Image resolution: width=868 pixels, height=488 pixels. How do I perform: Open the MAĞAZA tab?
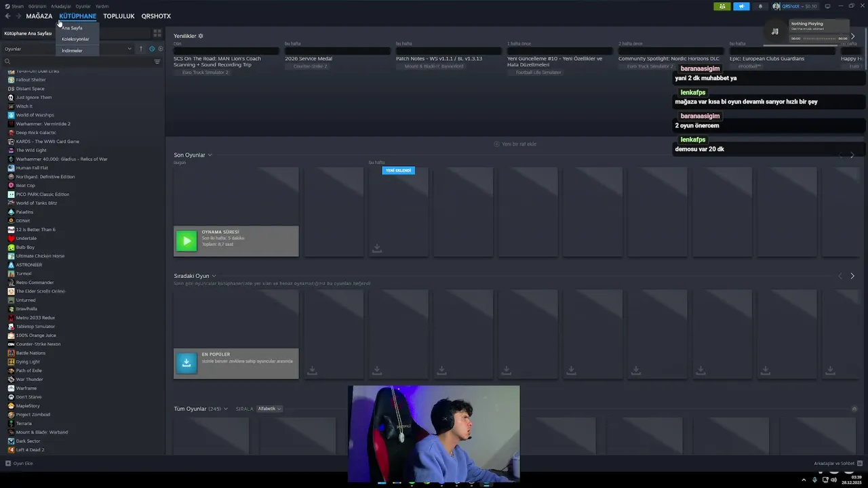(39, 16)
